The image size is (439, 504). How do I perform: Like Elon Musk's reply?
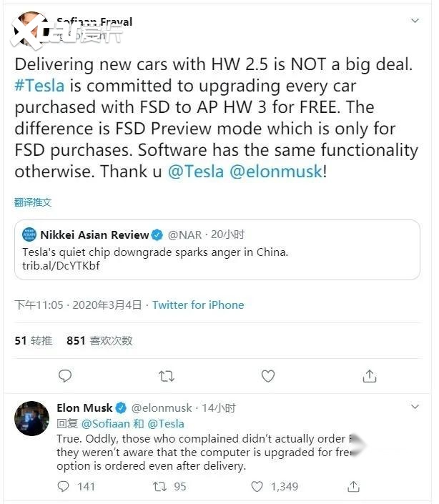[257, 487]
